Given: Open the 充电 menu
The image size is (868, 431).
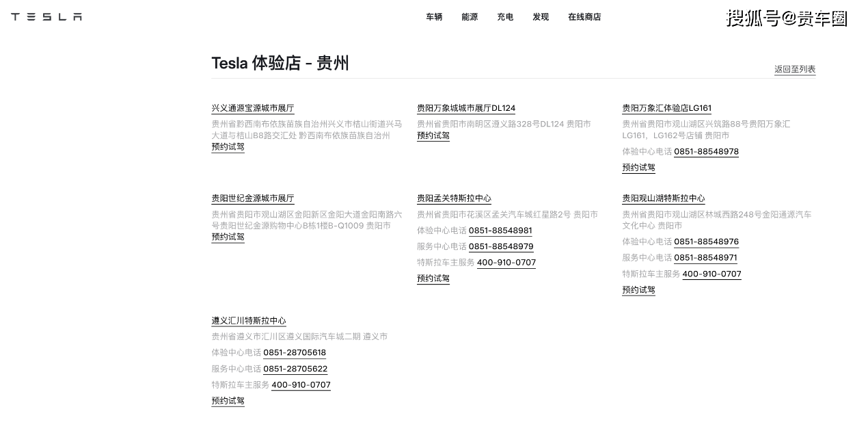Looking at the screenshot, I should 505,17.
